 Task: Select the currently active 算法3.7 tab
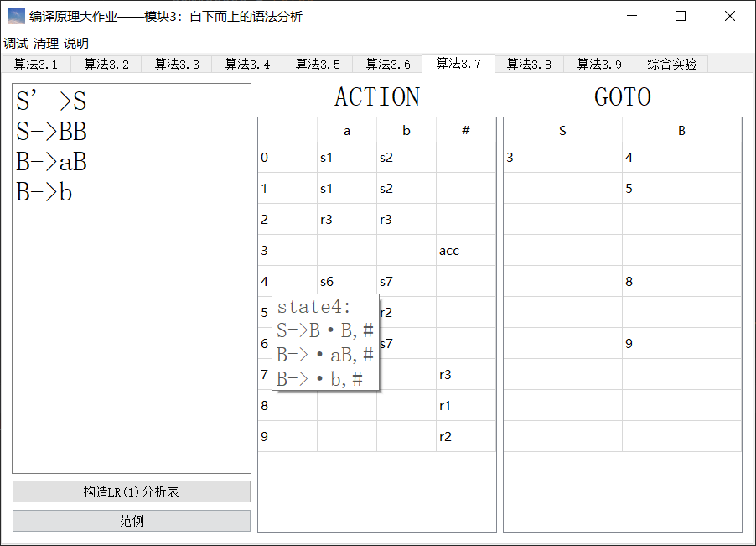458,63
